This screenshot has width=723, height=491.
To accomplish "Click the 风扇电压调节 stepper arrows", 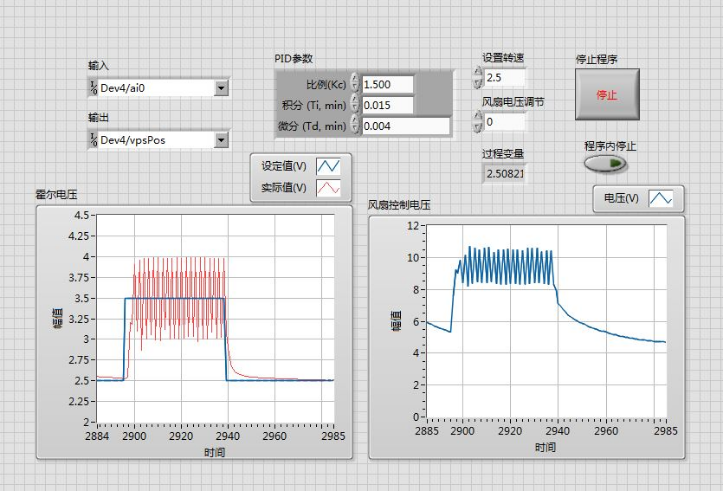I will 477,121.
